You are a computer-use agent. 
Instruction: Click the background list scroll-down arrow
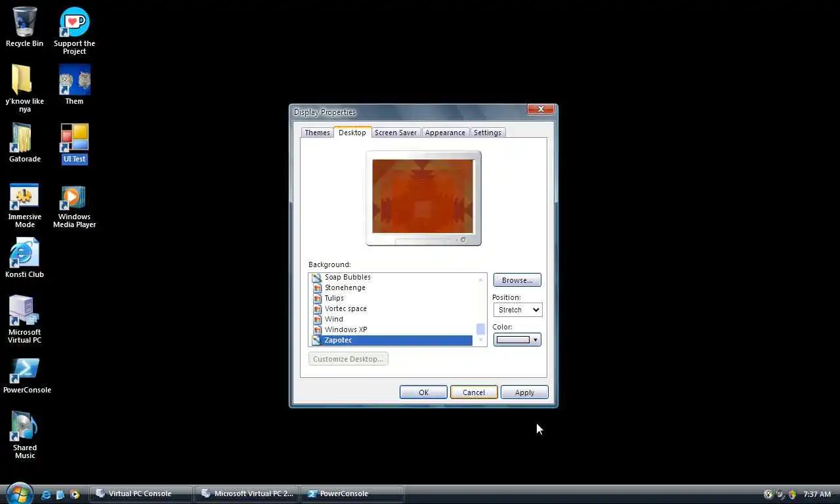click(x=481, y=341)
